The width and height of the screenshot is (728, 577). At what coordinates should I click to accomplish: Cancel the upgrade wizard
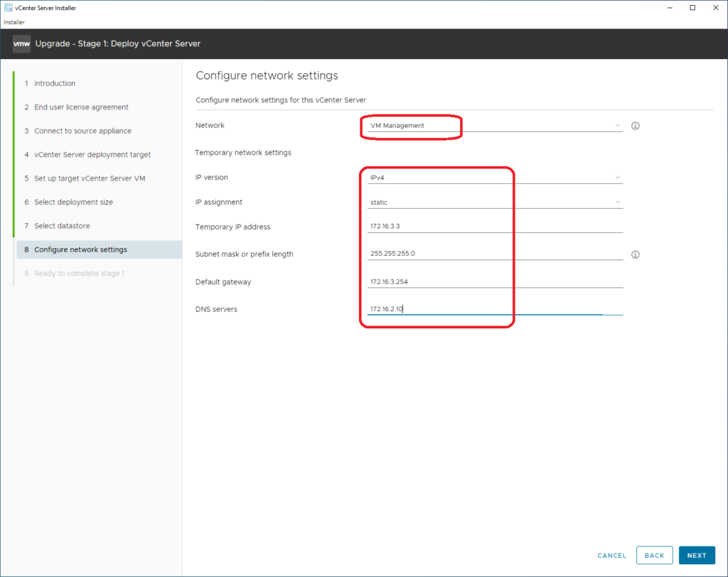pos(611,556)
